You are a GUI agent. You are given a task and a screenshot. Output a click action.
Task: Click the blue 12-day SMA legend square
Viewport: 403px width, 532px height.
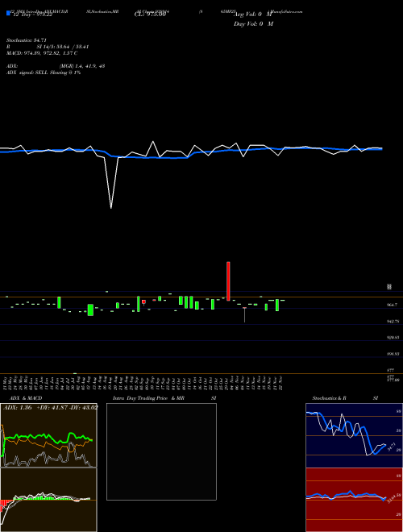8,13
